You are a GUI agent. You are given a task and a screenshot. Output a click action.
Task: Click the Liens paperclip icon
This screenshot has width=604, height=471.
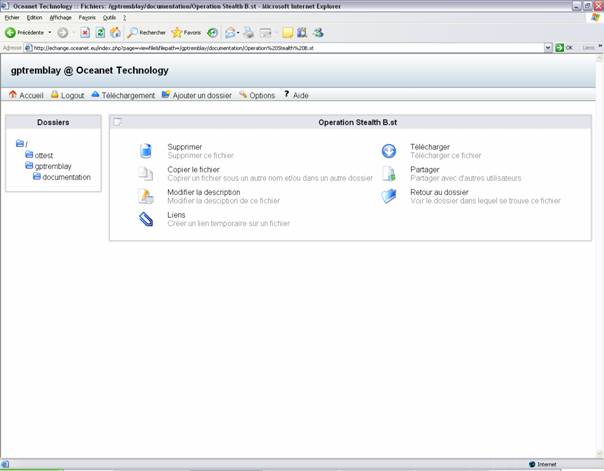point(146,219)
